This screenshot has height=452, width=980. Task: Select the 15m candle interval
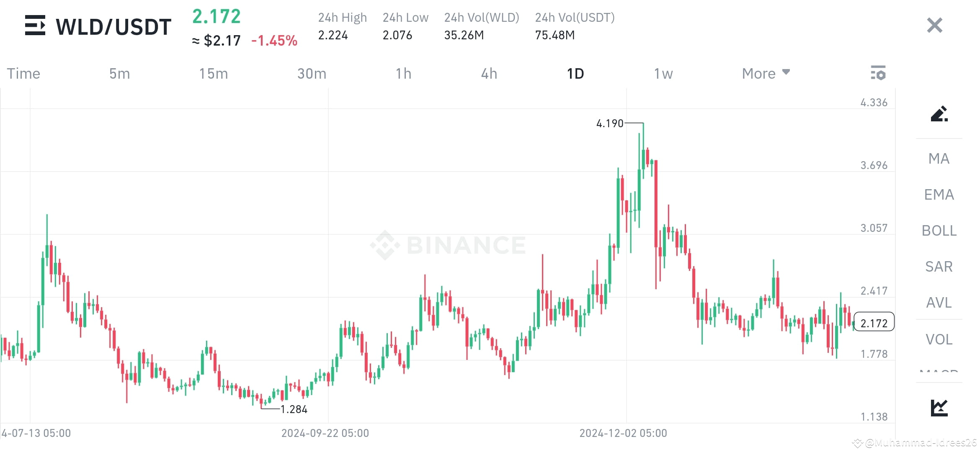pyautogui.click(x=214, y=73)
